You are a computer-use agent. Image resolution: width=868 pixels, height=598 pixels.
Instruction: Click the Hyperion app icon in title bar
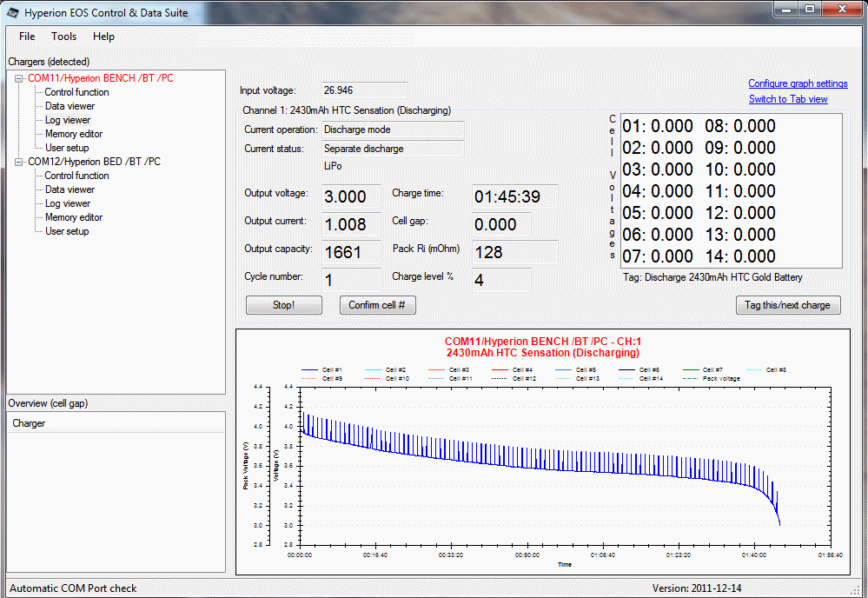tap(13, 14)
